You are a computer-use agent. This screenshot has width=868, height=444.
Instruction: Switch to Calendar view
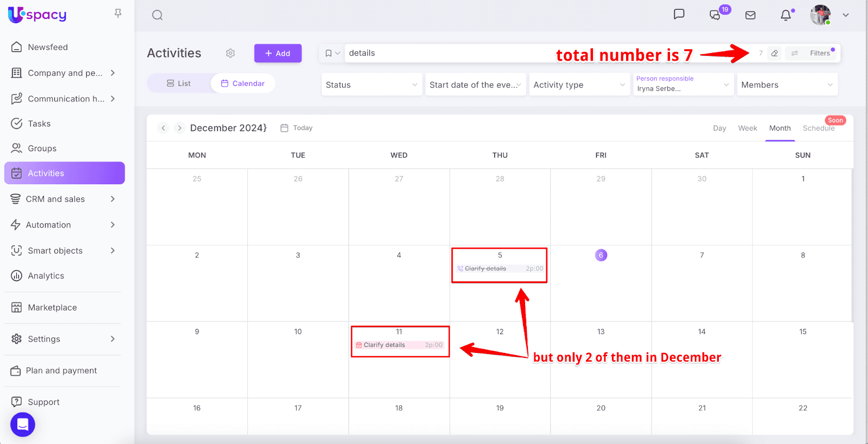pos(242,83)
